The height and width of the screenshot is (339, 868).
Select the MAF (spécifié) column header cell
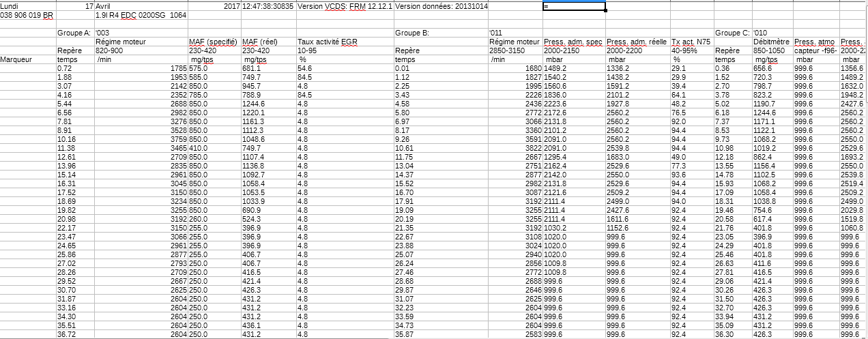click(214, 42)
